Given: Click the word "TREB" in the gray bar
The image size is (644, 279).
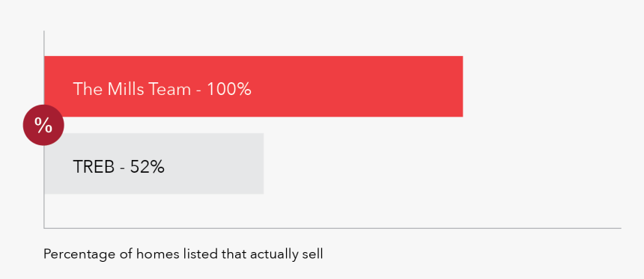Looking at the screenshot, I should [x=94, y=167].
